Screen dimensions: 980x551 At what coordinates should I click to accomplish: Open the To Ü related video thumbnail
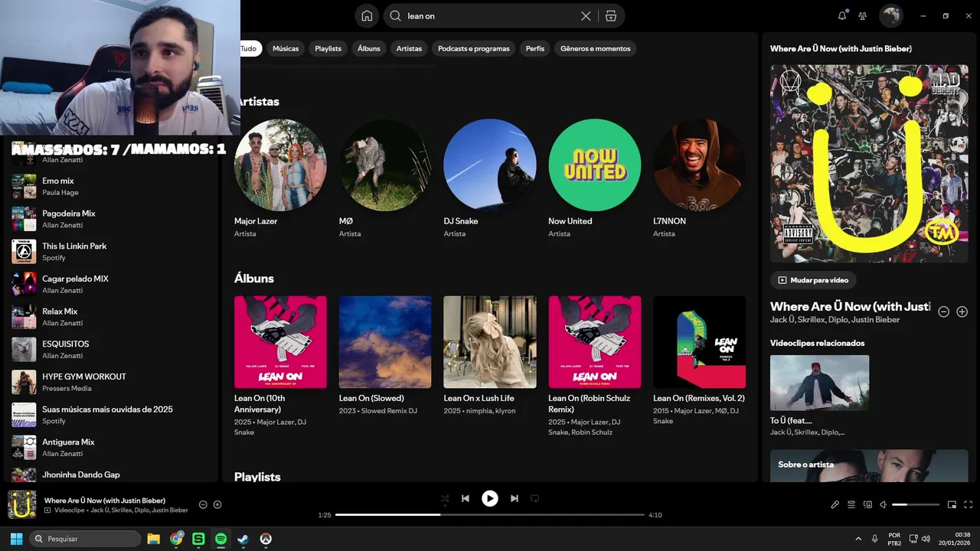point(819,383)
